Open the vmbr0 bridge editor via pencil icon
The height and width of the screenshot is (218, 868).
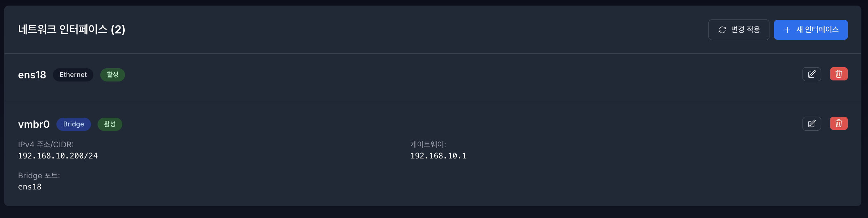812,123
